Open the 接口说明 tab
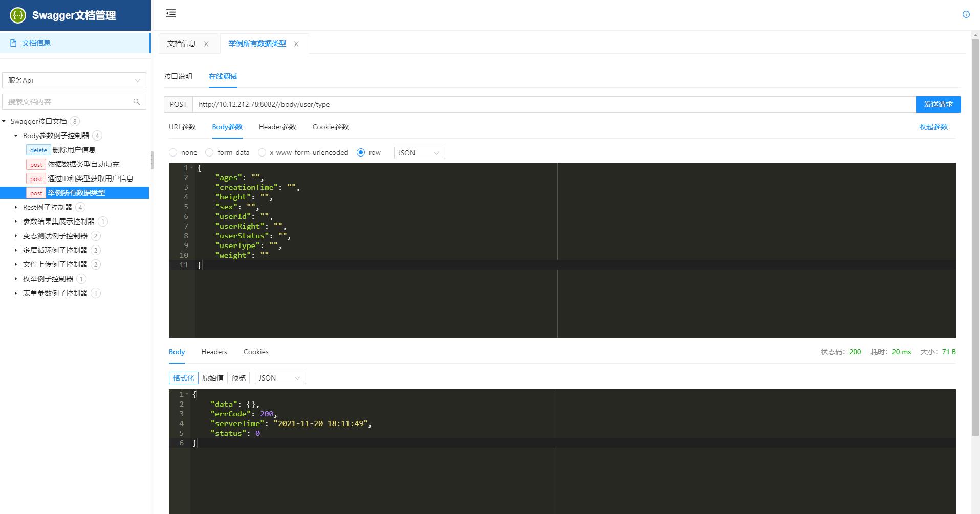This screenshot has width=980, height=514. point(178,76)
